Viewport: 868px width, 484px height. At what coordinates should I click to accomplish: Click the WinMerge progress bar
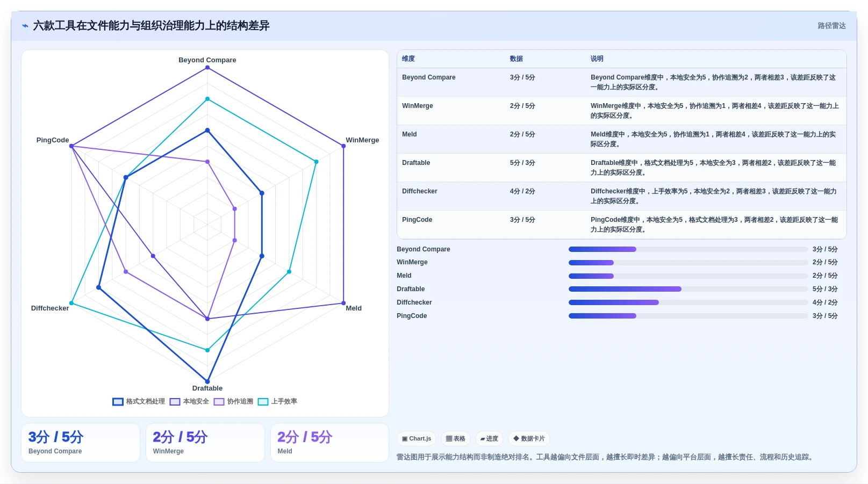tap(688, 263)
